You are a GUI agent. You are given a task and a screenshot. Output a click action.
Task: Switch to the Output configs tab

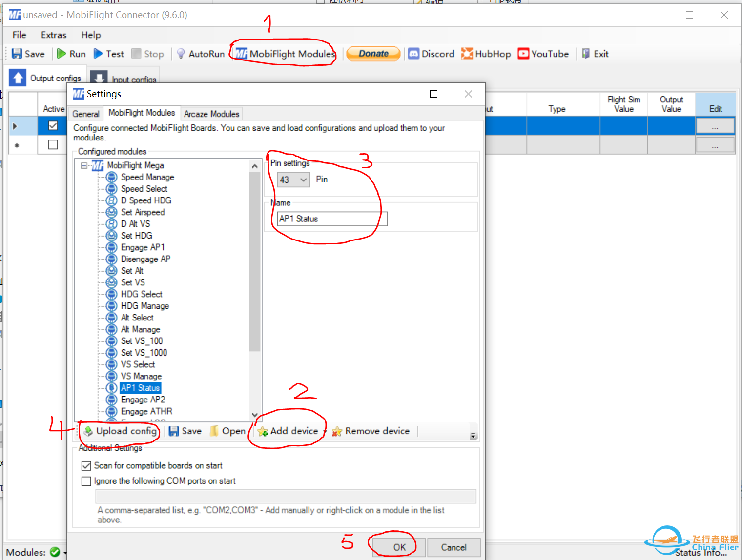click(46, 78)
